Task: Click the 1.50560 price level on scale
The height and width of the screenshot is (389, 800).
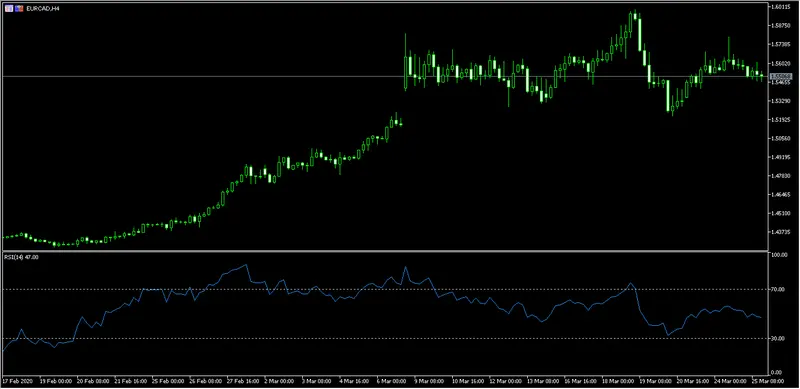Action: click(782, 138)
